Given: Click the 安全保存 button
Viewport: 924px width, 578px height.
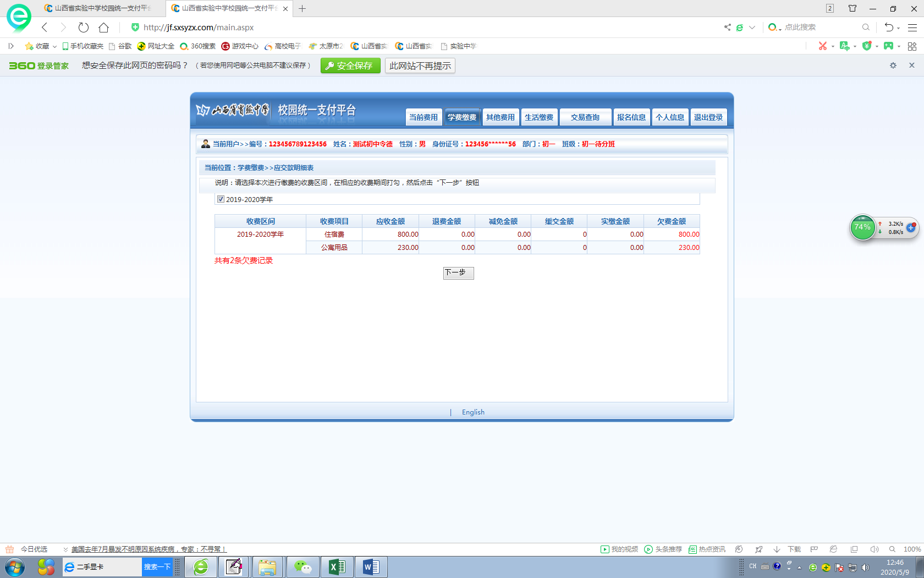Looking at the screenshot, I should 350,66.
